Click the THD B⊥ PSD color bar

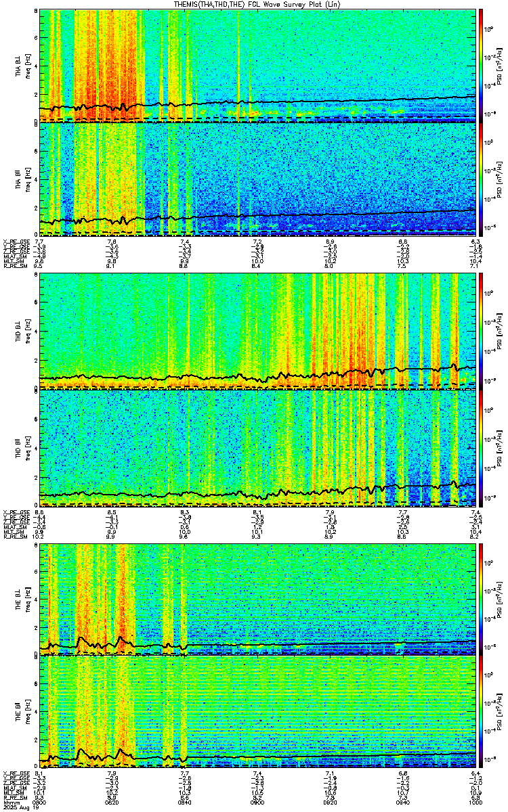coord(481,332)
